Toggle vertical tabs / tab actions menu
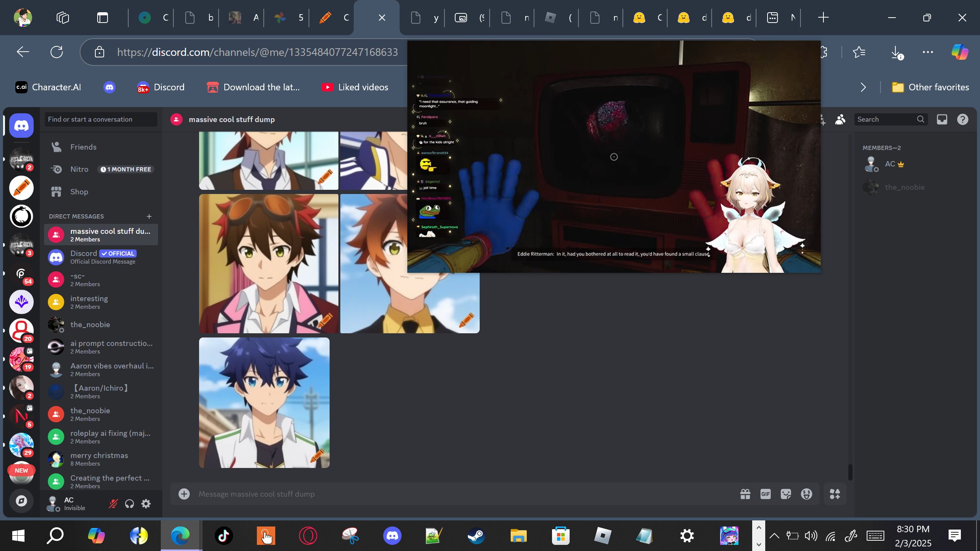The height and width of the screenshot is (551, 980). click(103, 18)
